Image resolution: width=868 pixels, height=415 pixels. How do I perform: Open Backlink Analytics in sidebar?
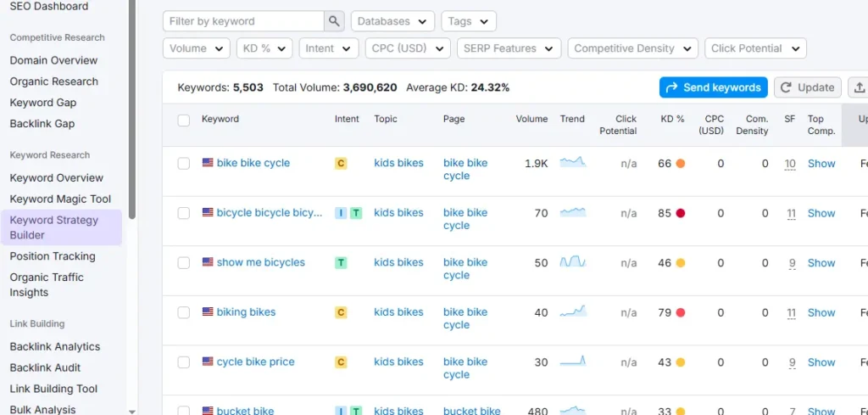point(55,347)
